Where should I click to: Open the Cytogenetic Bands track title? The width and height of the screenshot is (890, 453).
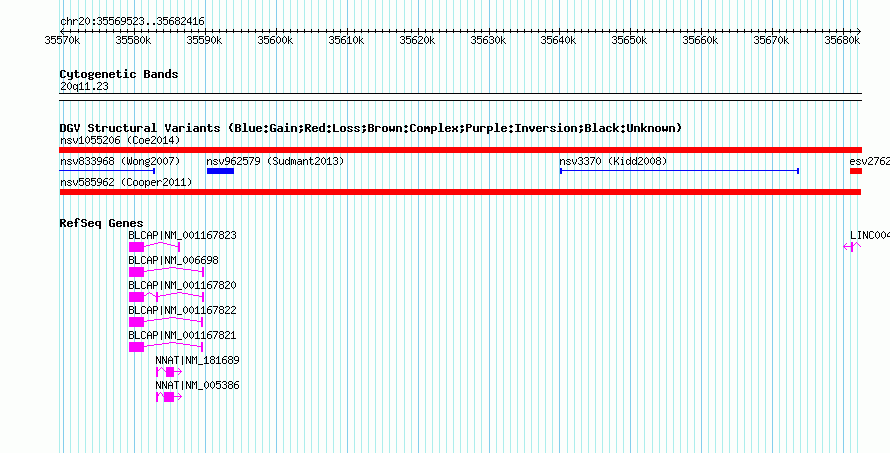119,74
